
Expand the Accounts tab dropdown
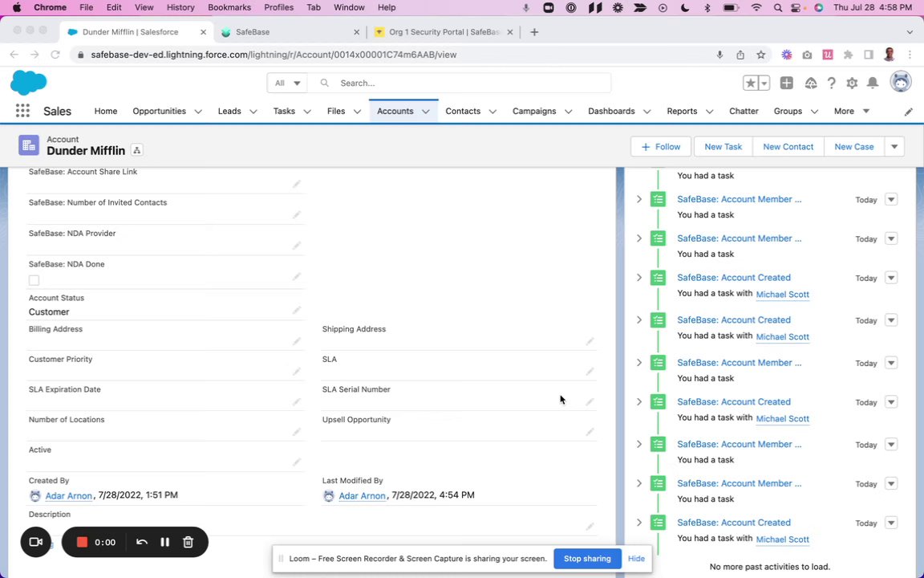pyautogui.click(x=425, y=112)
